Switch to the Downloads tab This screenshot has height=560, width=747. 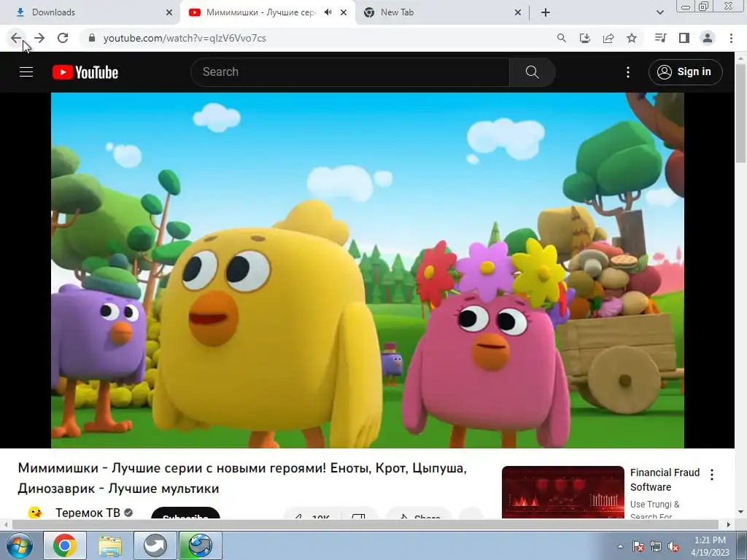tap(90, 13)
